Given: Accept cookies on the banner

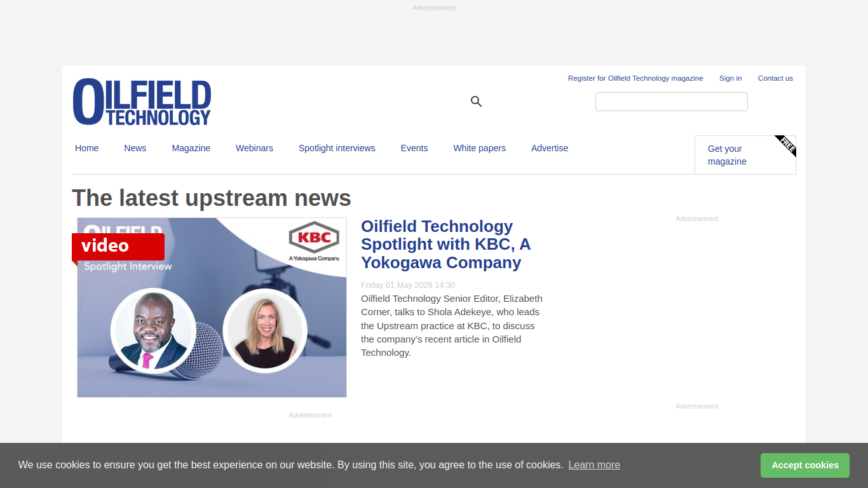Looking at the screenshot, I should tap(805, 465).
